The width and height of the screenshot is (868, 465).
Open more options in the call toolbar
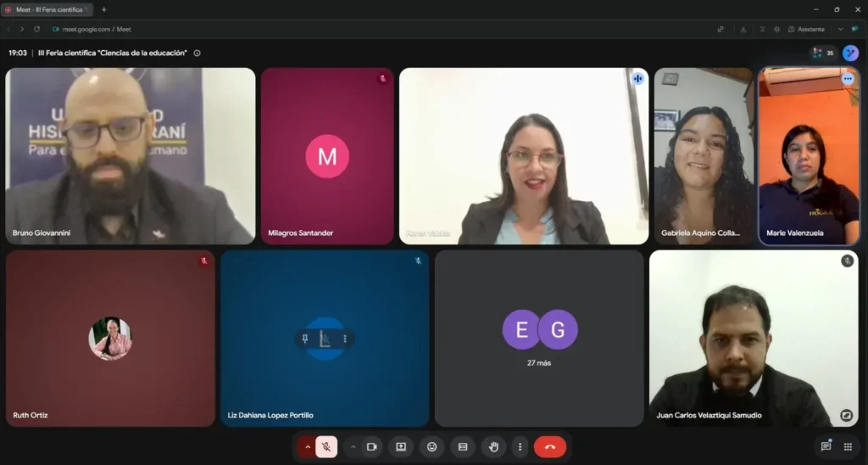pyautogui.click(x=520, y=446)
